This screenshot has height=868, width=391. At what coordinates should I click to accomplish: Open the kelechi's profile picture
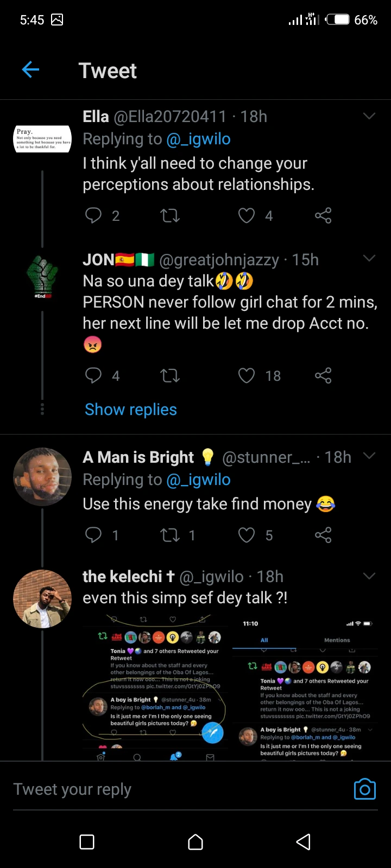pos(42,598)
